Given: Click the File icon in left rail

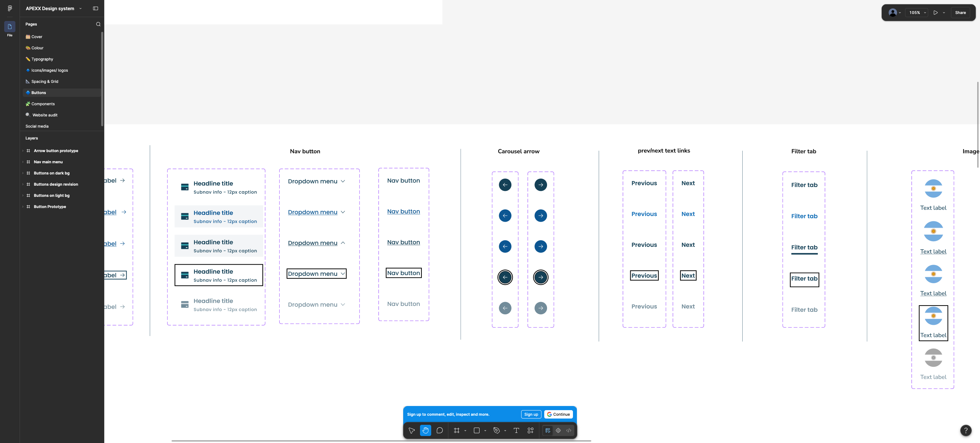Looking at the screenshot, I should coord(9,27).
